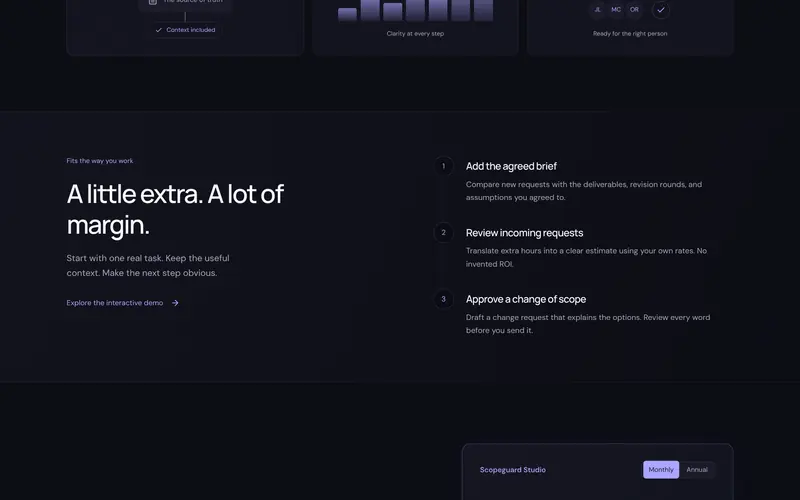Image resolution: width=800 pixels, height=500 pixels.
Task: Click the arrow icon beside Explore the interactive demo
Action: coord(175,303)
